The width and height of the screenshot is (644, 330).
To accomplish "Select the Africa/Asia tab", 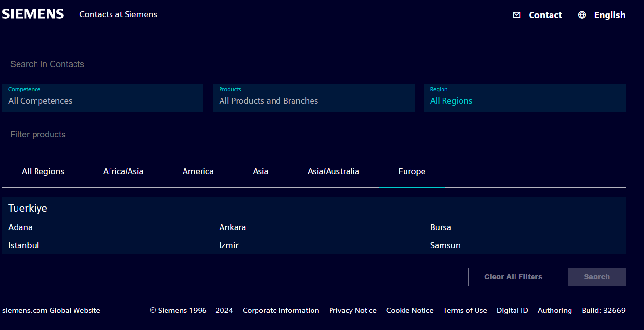I will [x=123, y=171].
